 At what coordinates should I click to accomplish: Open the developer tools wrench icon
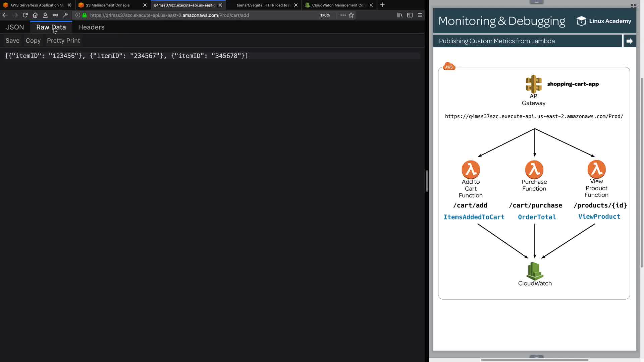click(65, 15)
